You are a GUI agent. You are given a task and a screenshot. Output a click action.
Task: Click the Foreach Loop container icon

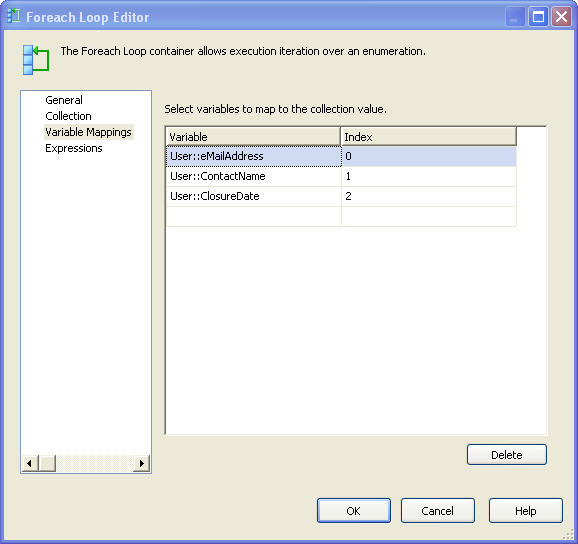click(x=36, y=60)
